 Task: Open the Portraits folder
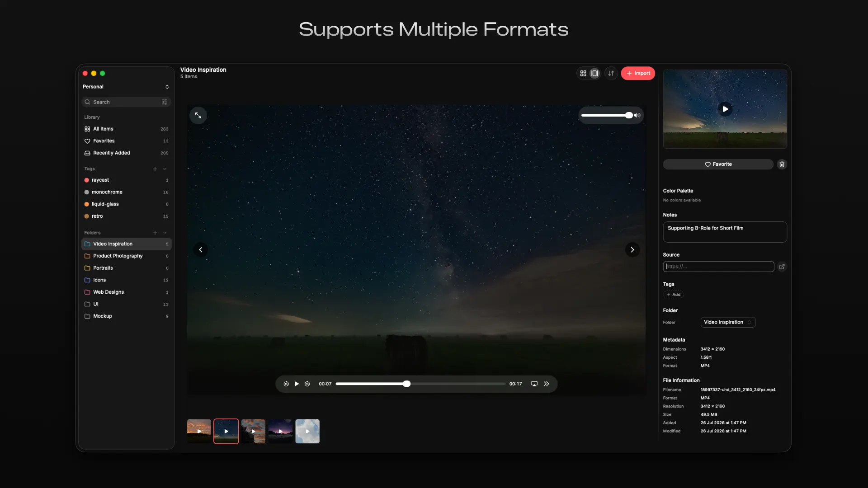(126, 268)
